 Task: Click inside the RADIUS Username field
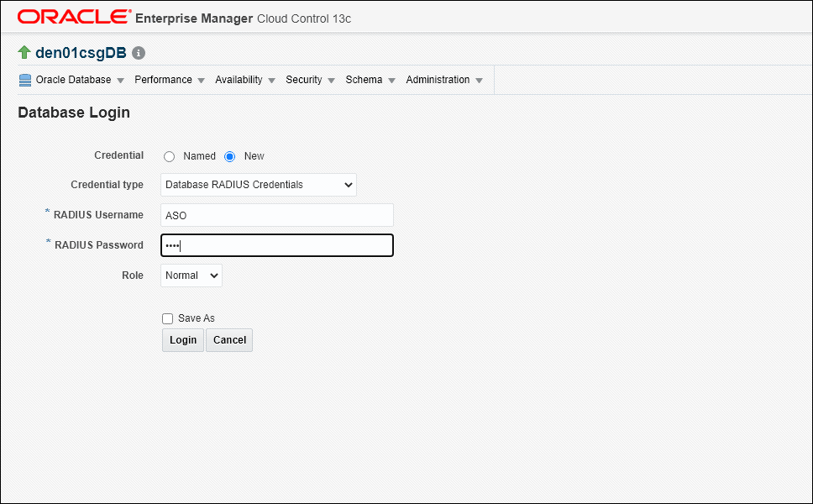[x=276, y=215]
